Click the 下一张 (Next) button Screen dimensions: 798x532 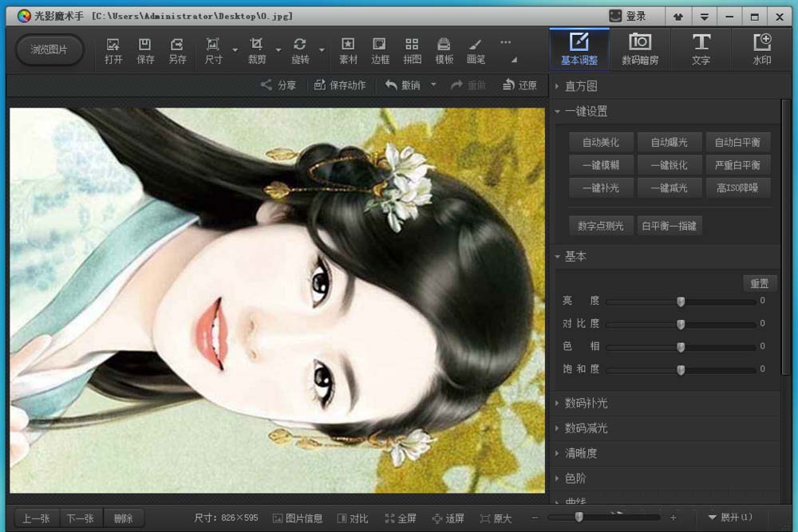point(81,518)
